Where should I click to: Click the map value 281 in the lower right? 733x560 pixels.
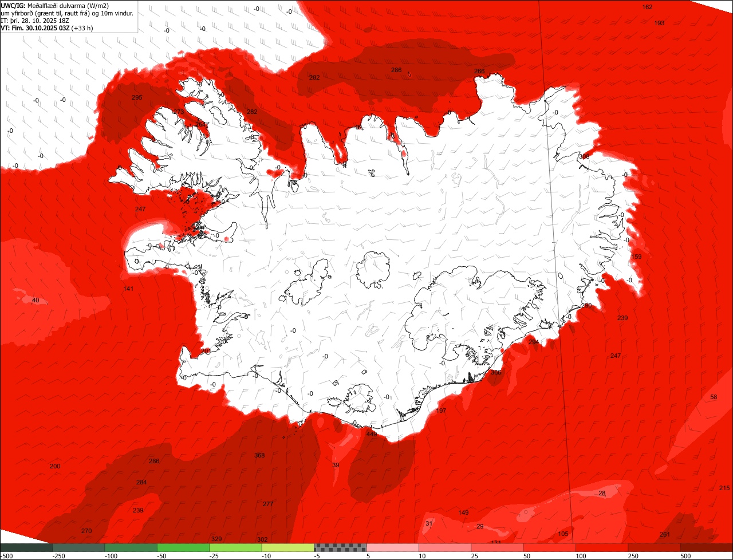(x=665, y=534)
